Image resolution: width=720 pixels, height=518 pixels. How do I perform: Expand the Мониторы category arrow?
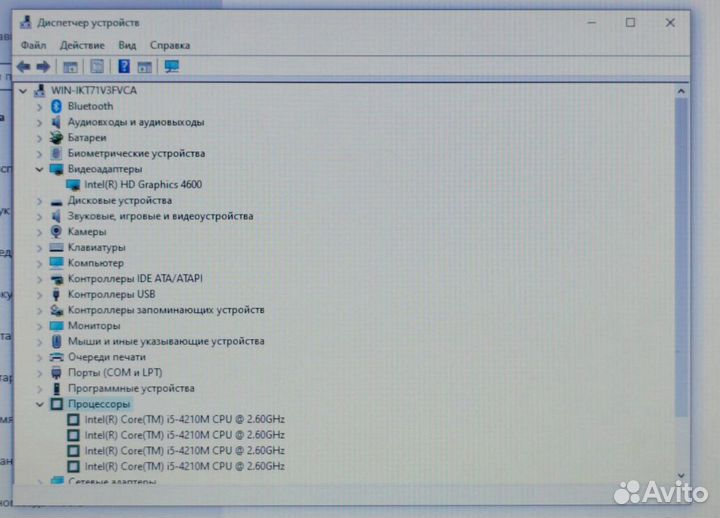point(39,327)
